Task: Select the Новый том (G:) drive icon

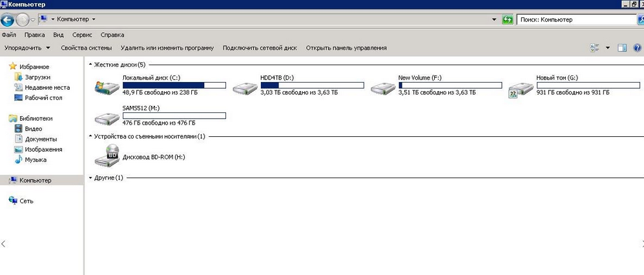Action: (x=520, y=89)
